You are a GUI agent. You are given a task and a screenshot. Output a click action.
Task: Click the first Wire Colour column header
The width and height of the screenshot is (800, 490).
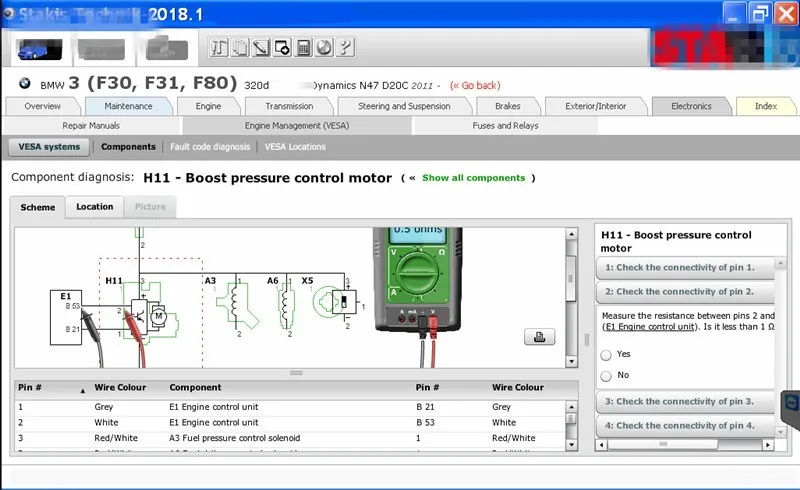click(120, 388)
